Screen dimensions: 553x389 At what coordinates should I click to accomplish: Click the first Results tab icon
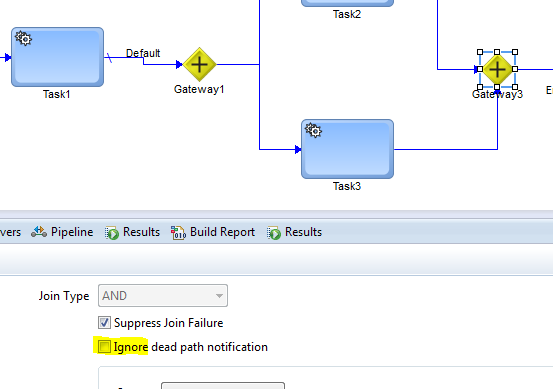112,233
